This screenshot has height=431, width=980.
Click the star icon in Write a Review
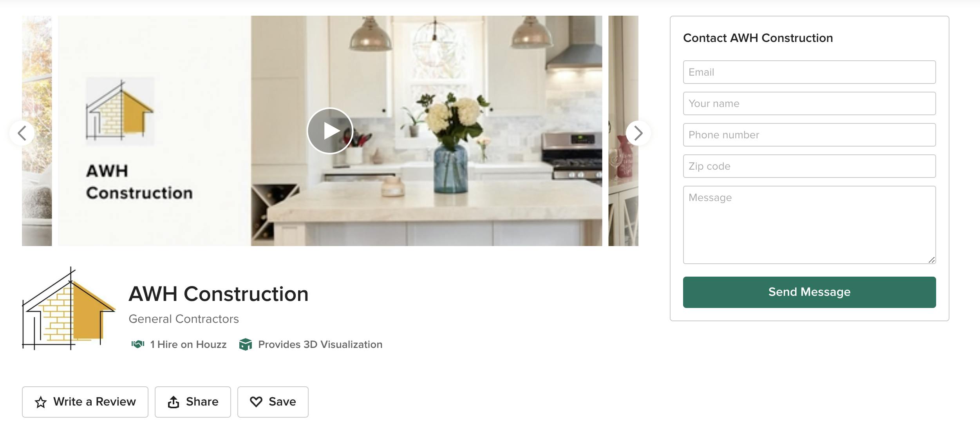41,402
